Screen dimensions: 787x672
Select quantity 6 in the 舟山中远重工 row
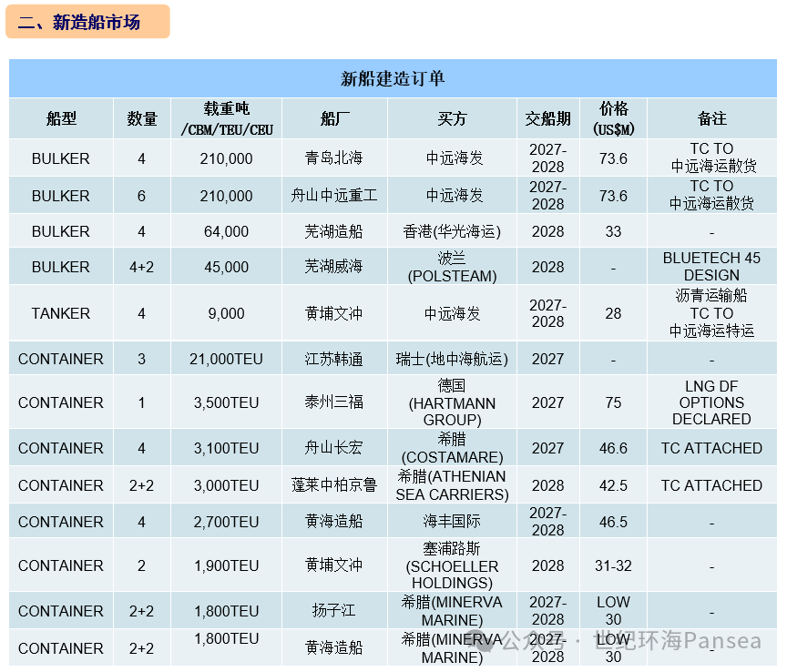[141, 196]
